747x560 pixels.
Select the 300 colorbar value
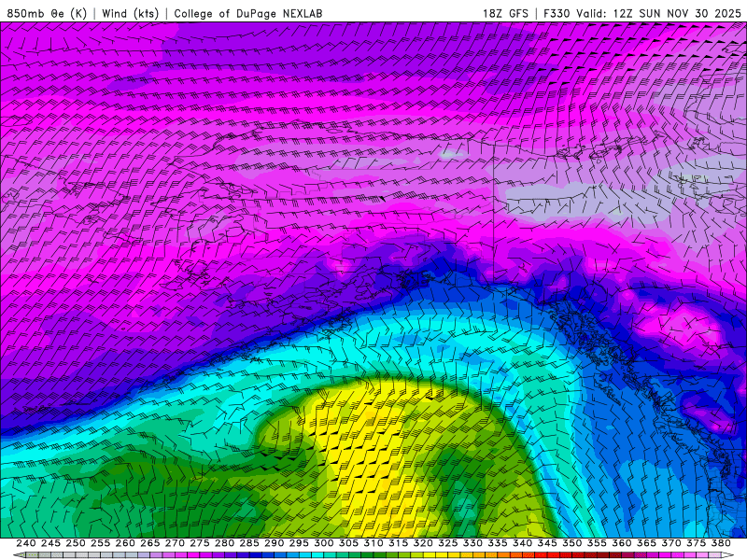click(x=323, y=543)
